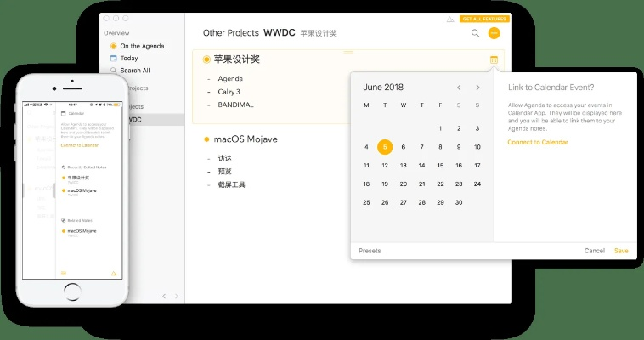This screenshot has width=644, height=340.
Task: Click the orange add note button
Action: (x=494, y=33)
